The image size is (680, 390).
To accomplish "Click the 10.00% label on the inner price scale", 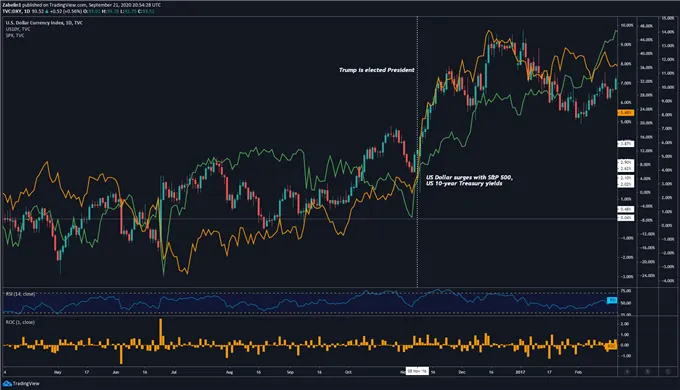I will point(627,26).
